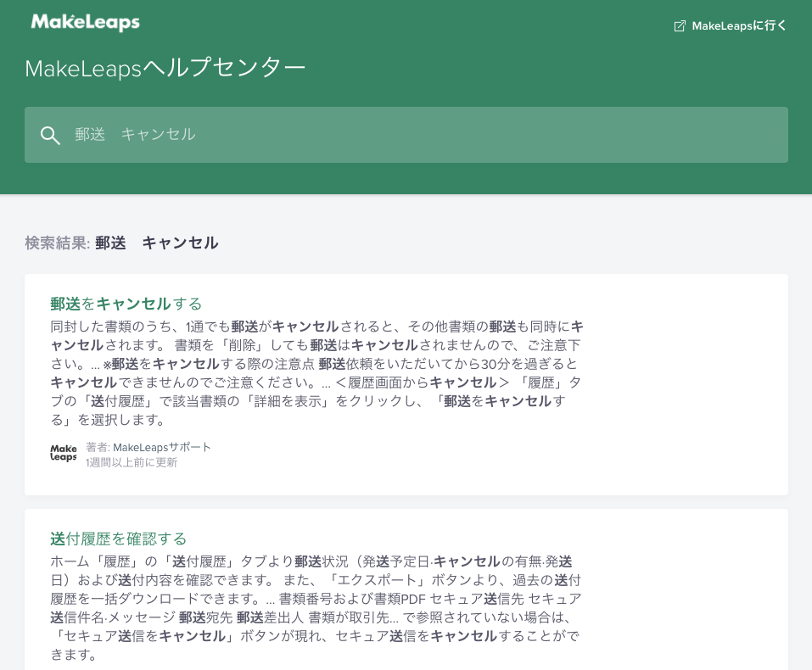This screenshot has width=812, height=670.
Task: Click the second result snippet beginning ホーム「履歴」
Action: click(x=316, y=608)
